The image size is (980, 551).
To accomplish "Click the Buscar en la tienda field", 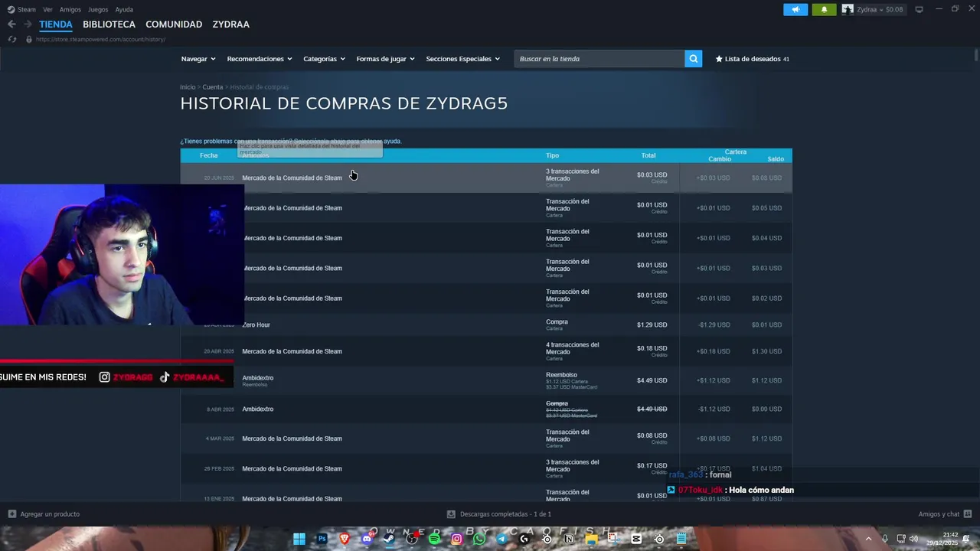I will (x=599, y=59).
